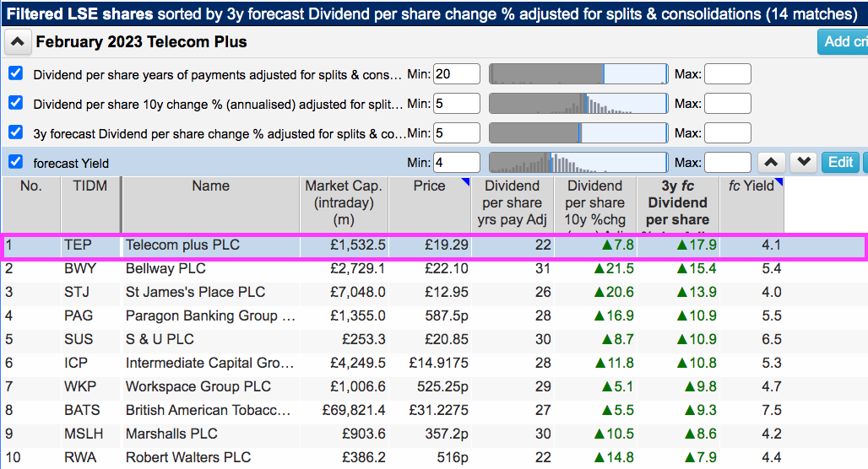868x469 pixels.
Task: Click the RWA ticker cell
Action: point(80,458)
